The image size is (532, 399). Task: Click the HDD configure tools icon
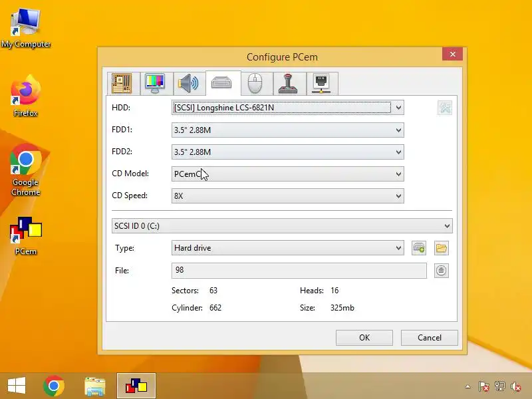pyautogui.click(x=444, y=108)
